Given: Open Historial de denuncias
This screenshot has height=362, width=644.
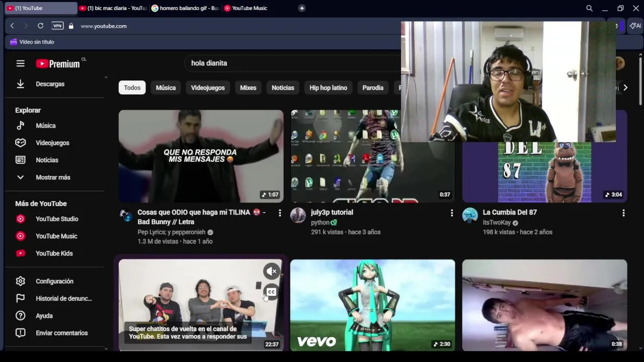Looking at the screenshot, I should point(54,299).
